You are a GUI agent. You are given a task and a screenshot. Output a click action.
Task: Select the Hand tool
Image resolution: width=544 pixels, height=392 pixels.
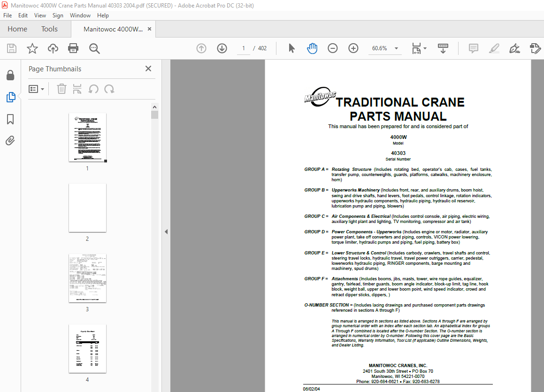pos(312,48)
